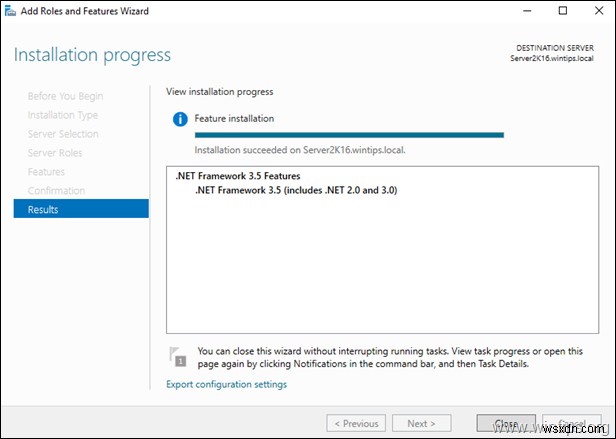Screen dimensions: 616x439
Task: Select the Server Roles step
Action: pos(55,152)
